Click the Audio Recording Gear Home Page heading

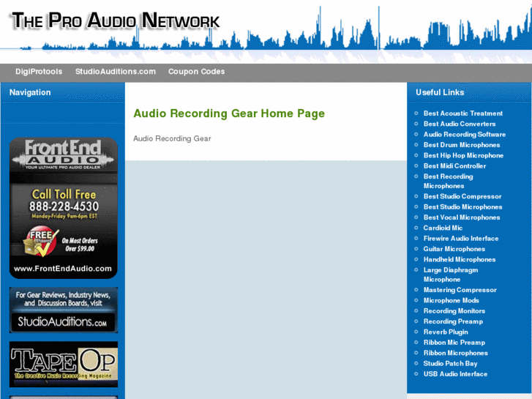229,113
